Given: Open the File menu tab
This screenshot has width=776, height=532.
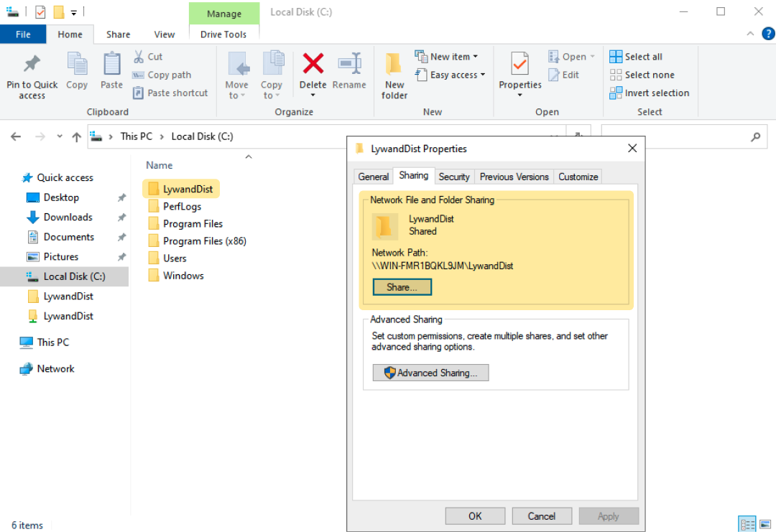Looking at the screenshot, I should [x=23, y=34].
